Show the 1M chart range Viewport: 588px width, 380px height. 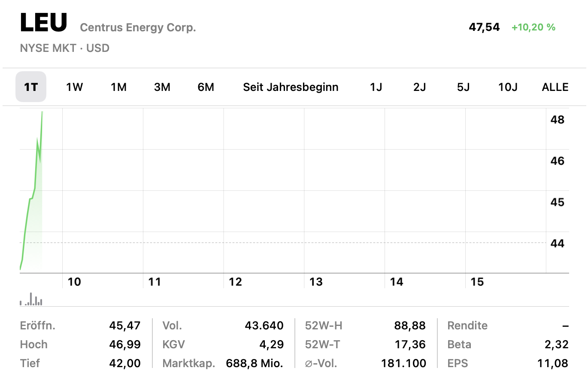pyautogui.click(x=118, y=87)
